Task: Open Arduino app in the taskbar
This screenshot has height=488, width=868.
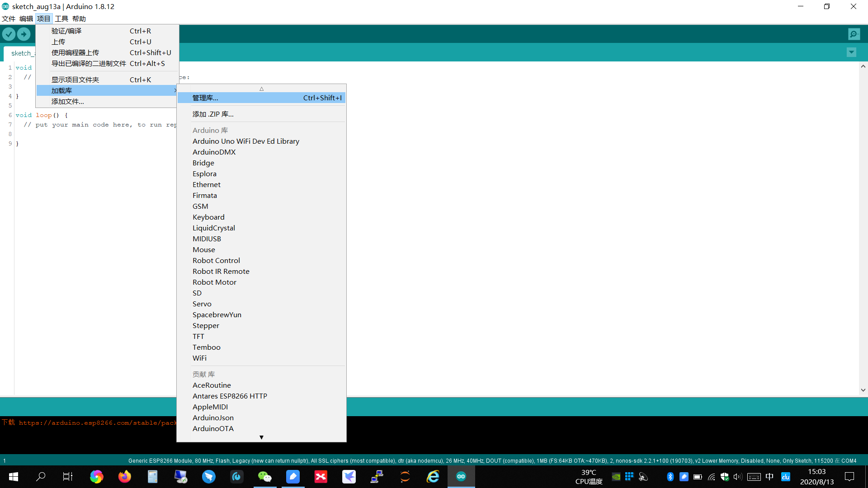Action: pos(461,476)
